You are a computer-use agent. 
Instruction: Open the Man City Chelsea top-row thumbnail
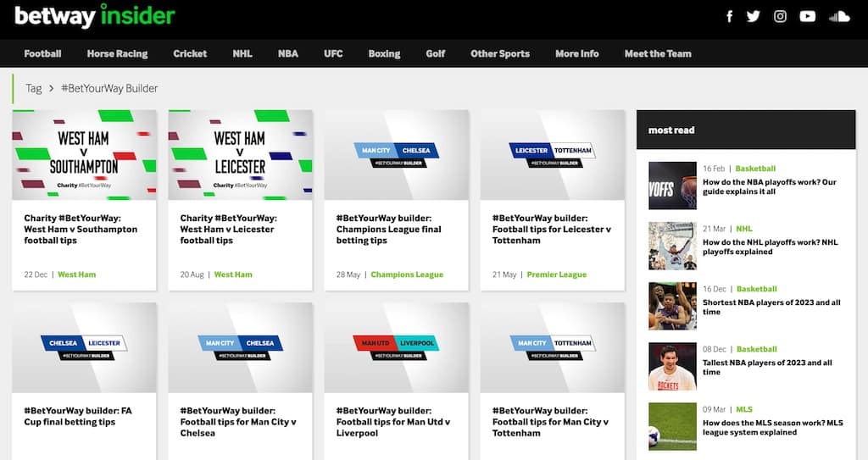click(397, 155)
